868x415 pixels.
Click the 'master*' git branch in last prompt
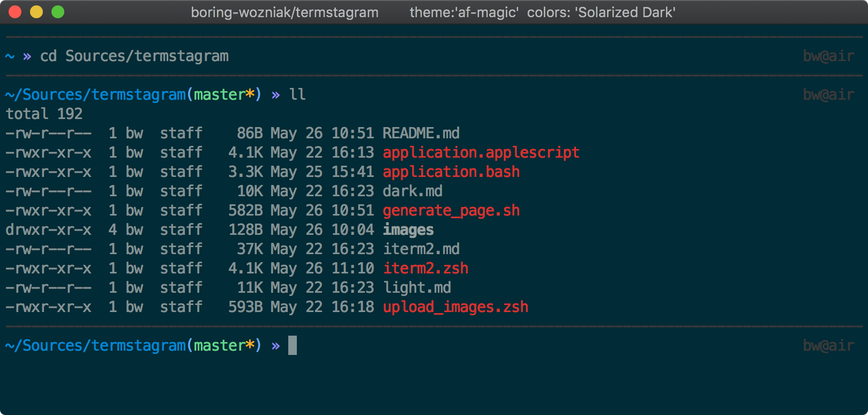coord(223,345)
